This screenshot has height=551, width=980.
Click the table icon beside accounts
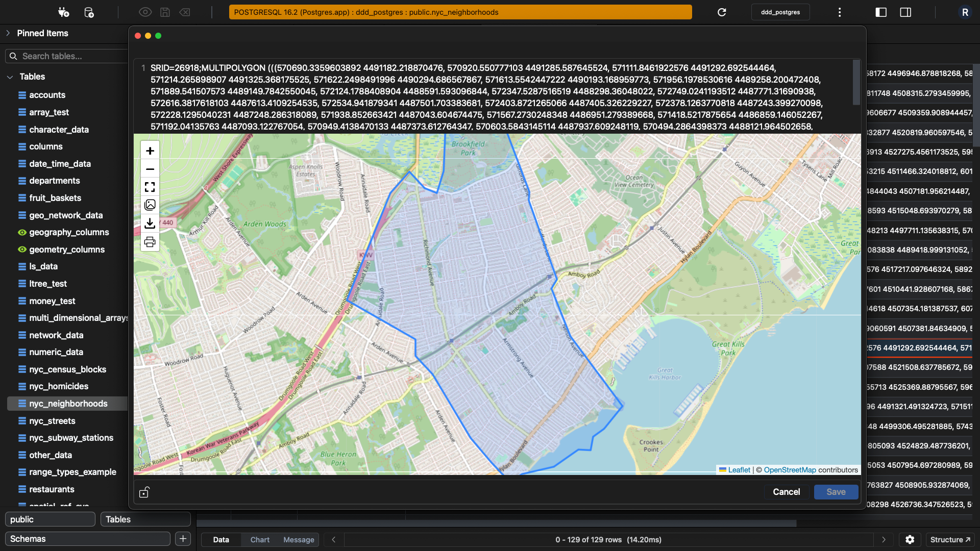22,95
